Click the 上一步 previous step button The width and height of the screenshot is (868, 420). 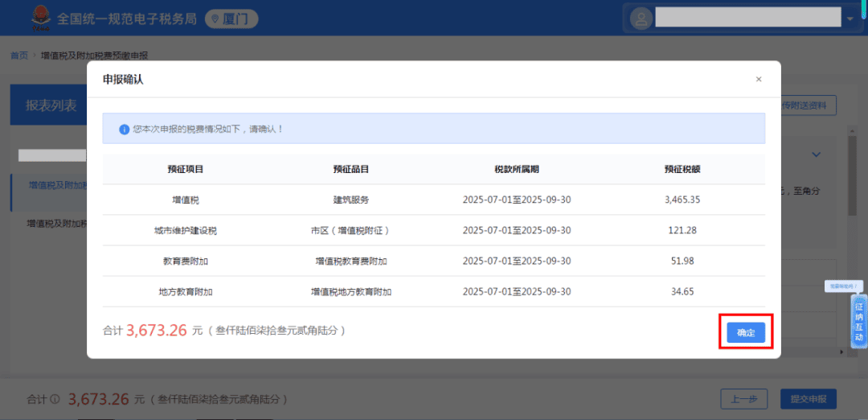(743, 399)
